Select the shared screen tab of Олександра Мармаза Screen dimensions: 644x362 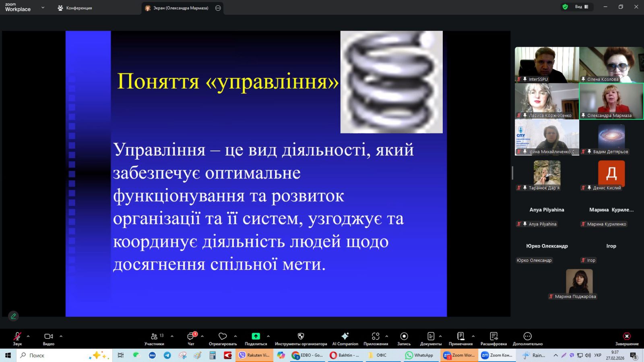point(180,8)
